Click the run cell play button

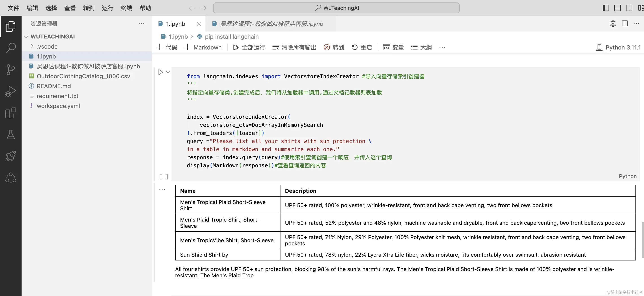tap(161, 72)
